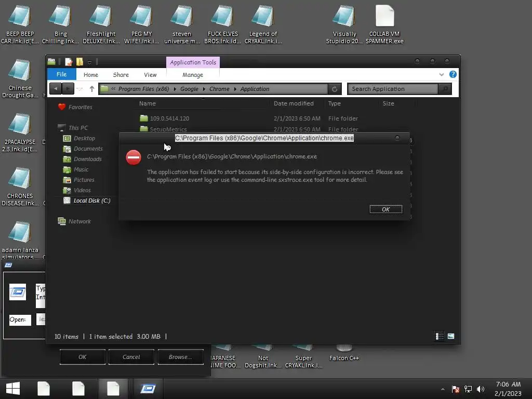
Task: Select the SetupMetrics folder
Action: [168, 129]
